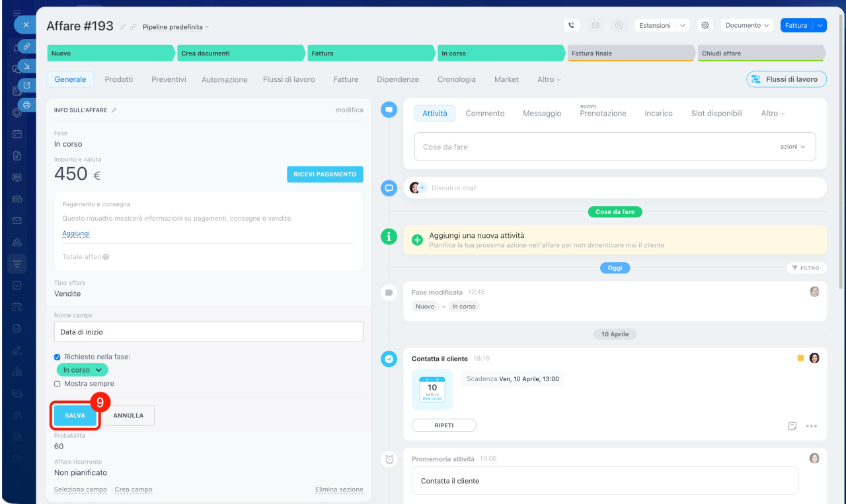Click the note icon on Contatta il cliente card

point(792,426)
